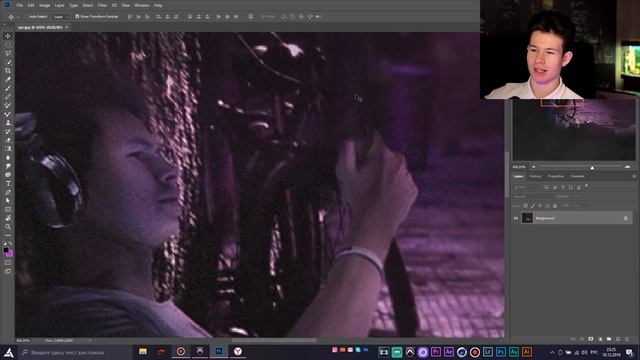640x360 pixels.
Task: Toggle layer filtering on/off switch
Action: click(587, 186)
